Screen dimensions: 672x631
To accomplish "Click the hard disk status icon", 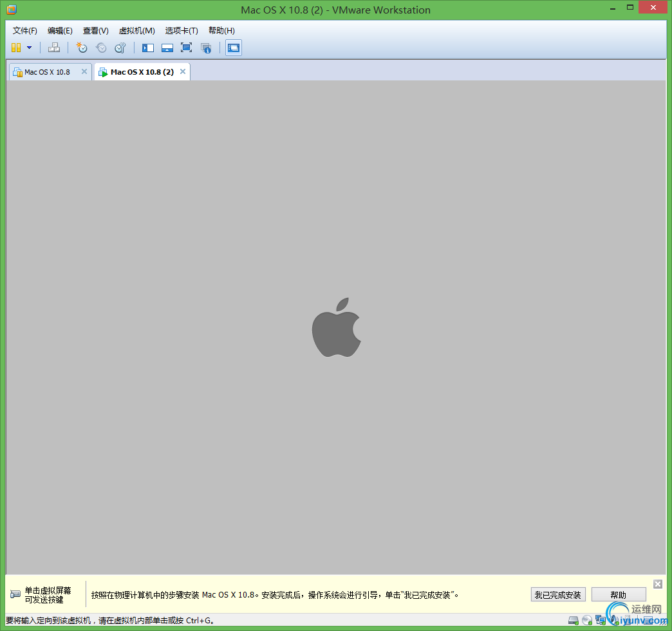I will [x=574, y=620].
